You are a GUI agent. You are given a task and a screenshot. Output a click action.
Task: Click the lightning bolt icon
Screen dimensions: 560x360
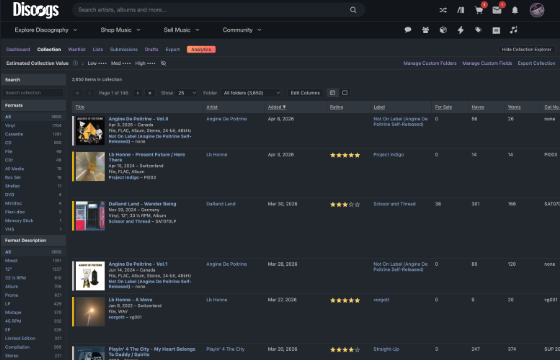[x=461, y=30]
